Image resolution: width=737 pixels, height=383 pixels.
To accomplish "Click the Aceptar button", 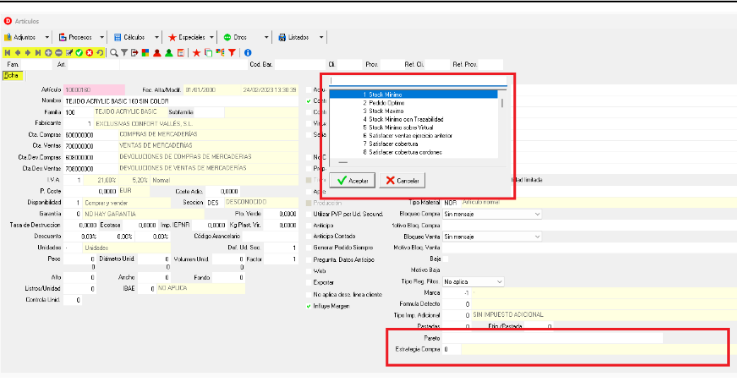I will pos(352,180).
